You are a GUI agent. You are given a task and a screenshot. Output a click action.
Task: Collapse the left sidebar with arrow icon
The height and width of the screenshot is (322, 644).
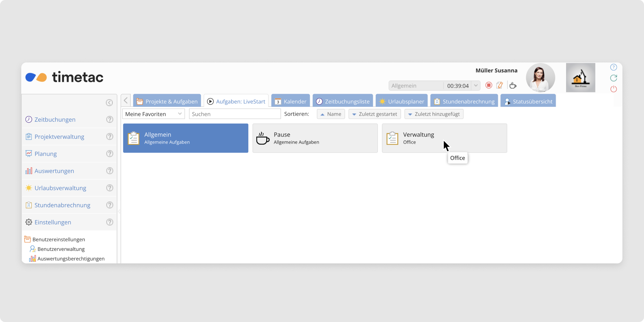(109, 103)
